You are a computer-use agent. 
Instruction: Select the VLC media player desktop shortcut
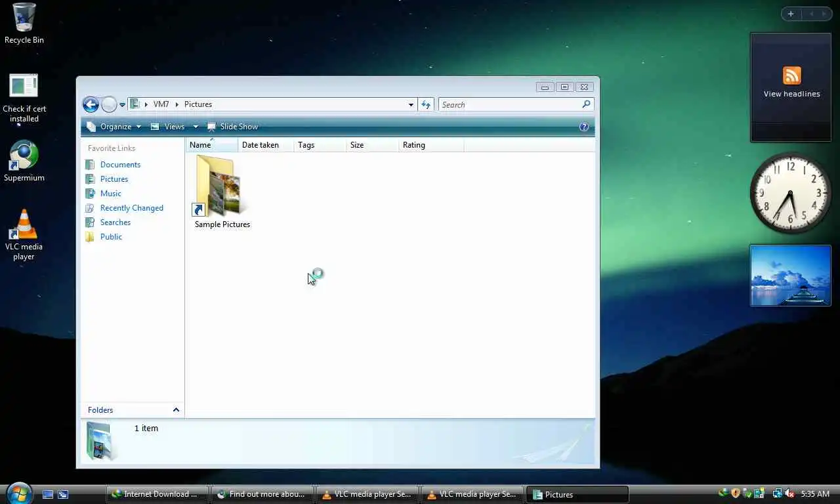[x=24, y=235]
